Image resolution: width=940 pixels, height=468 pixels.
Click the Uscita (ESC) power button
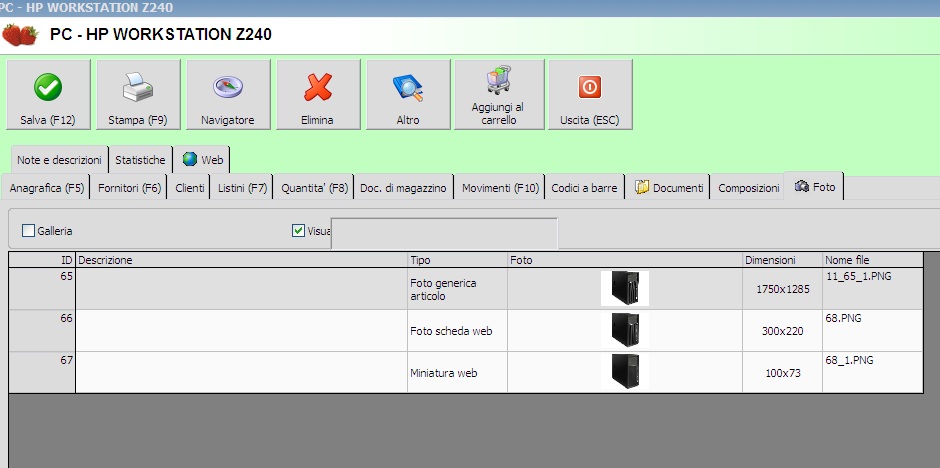pyautogui.click(x=590, y=94)
